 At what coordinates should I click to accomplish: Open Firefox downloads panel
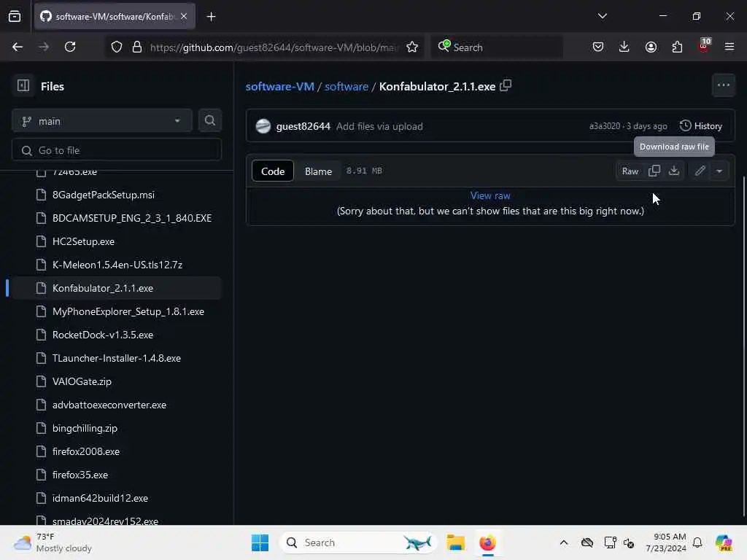click(624, 47)
